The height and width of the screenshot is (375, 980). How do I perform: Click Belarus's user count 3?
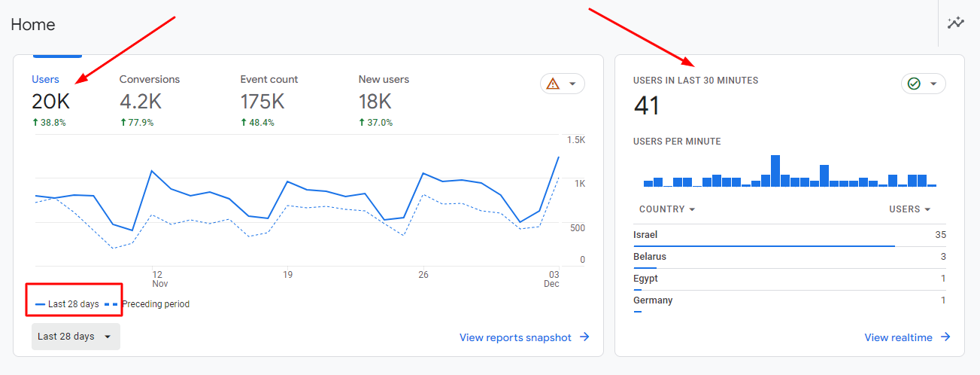click(x=943, y=257)
